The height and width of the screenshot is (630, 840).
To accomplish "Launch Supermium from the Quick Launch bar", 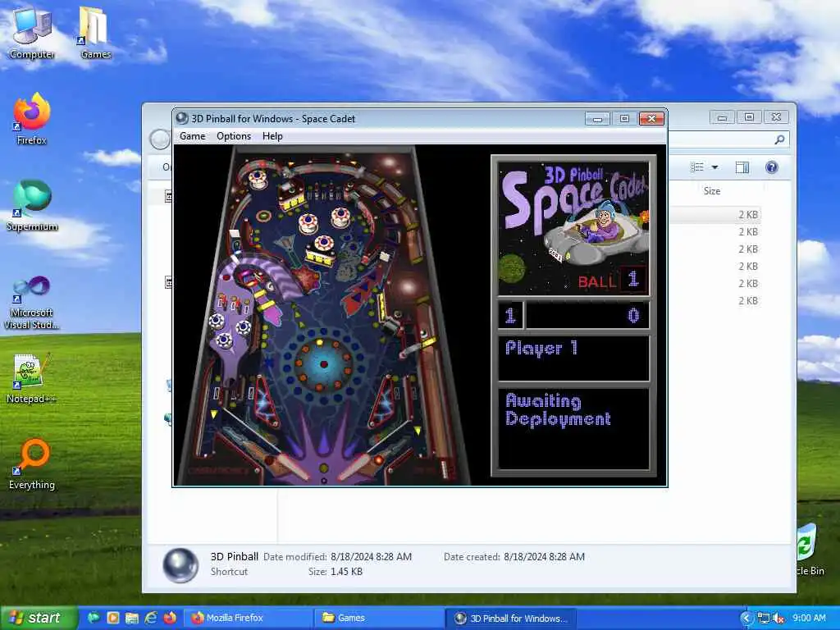I will pos(94,619).
